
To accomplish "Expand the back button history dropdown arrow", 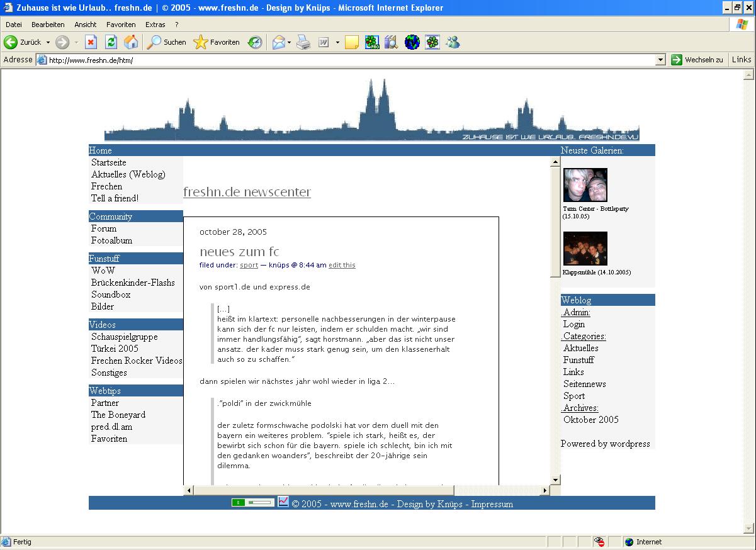I will click(48, 42).
